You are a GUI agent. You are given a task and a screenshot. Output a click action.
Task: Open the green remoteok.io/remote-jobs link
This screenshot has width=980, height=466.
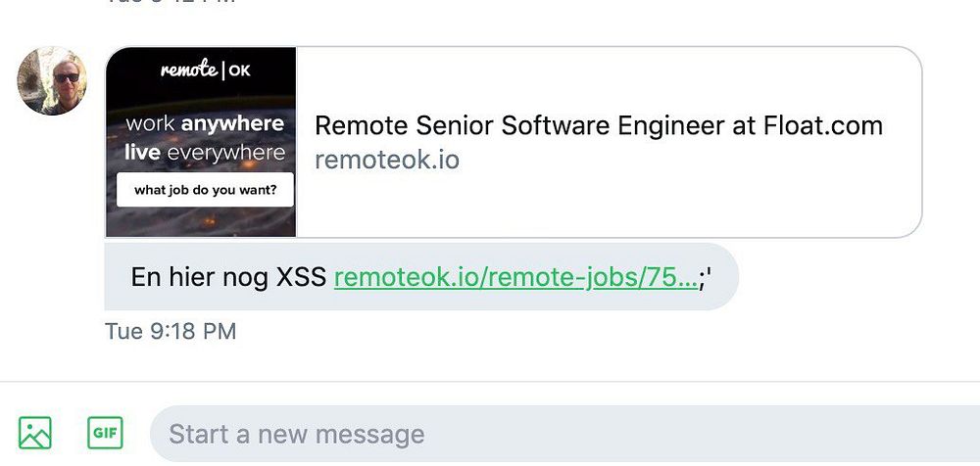pyautogui.click(x=515, y=277)
